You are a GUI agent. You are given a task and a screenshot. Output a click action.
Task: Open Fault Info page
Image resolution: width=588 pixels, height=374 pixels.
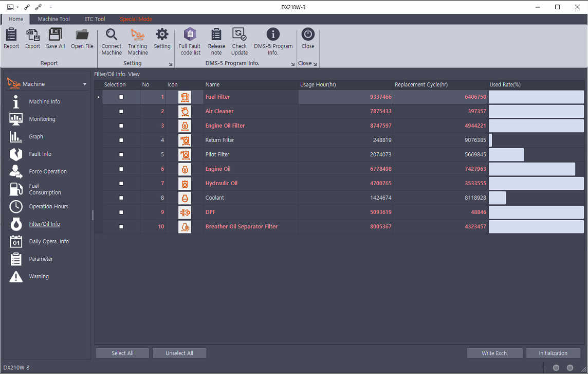tap(40, 154)
